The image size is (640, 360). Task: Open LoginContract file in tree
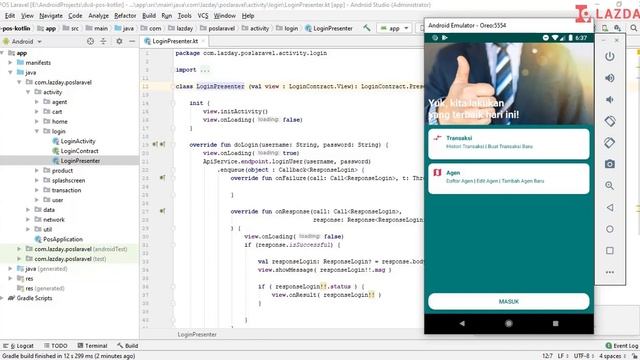pyautogui.click(x=79, y=151)
